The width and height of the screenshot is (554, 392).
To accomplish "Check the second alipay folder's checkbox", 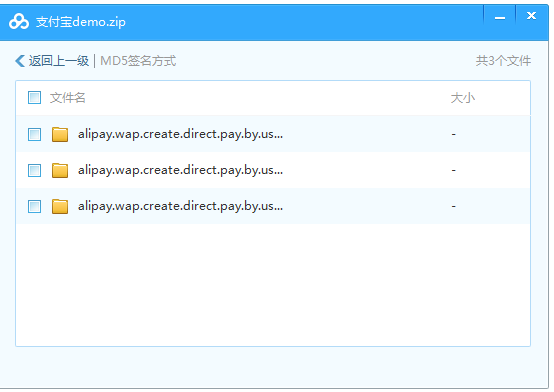I will (34, 170).
